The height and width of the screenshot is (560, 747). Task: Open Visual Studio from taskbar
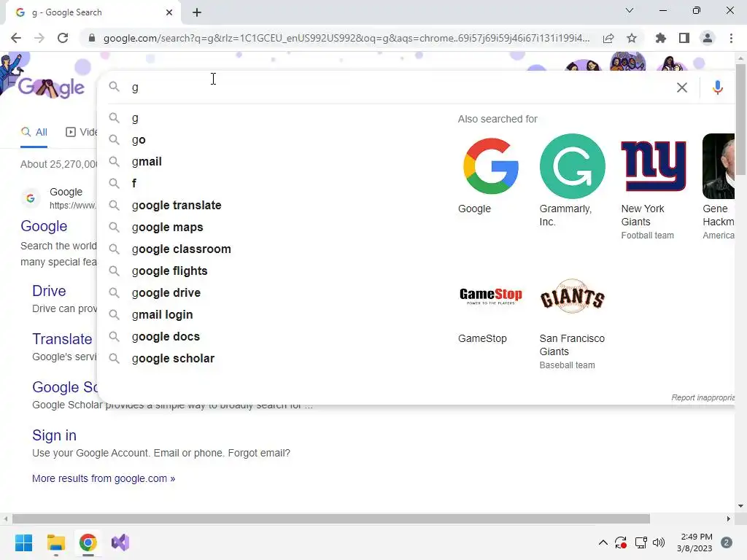tap(120, 542)
